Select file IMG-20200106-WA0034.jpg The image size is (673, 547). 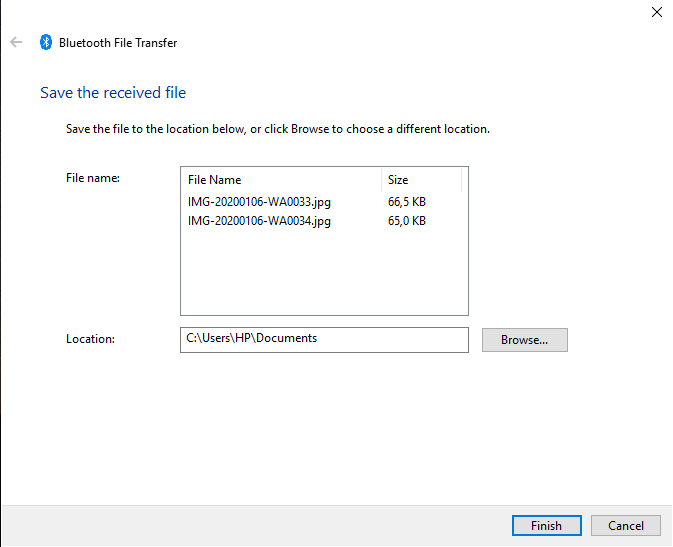point(259,221)
